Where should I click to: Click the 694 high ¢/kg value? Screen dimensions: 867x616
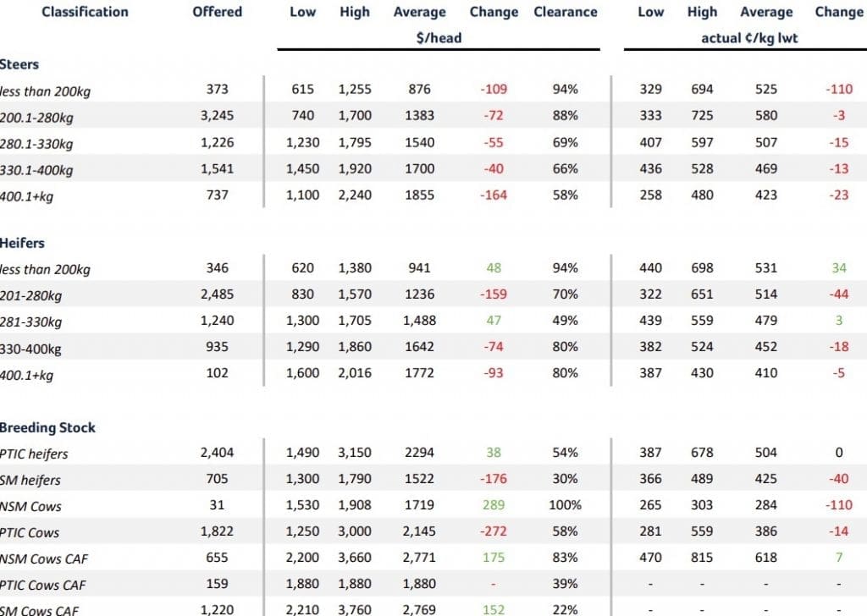pos(702,89)
